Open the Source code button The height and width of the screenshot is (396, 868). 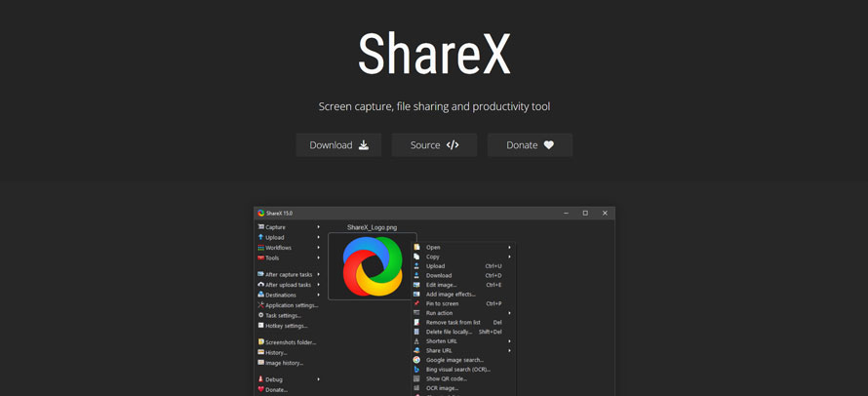coord(435,145)
